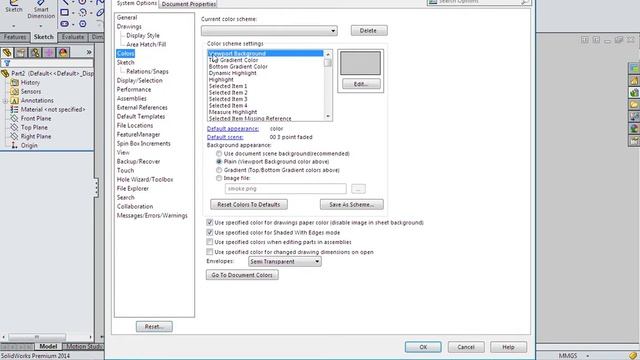
Task: Confirm the dialog with OK
Action: point(423,347)
